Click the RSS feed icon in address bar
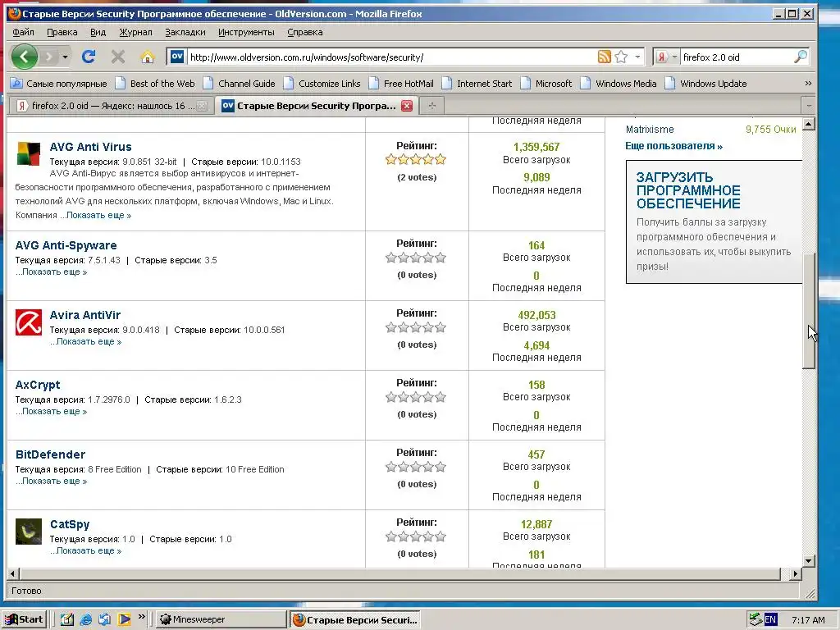Viewport: 840px width, 630px height. tap(605, 57)
